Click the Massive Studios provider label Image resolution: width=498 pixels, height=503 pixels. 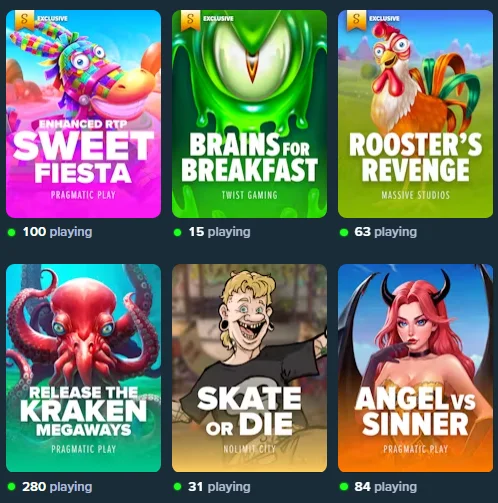point(415,195)
